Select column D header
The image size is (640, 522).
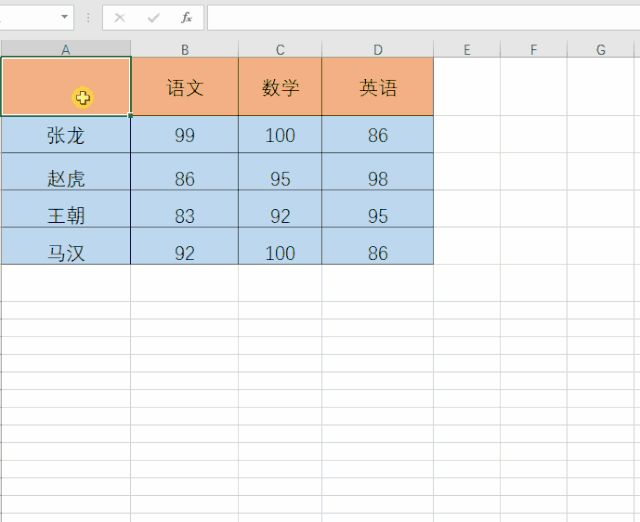point(377,49)
